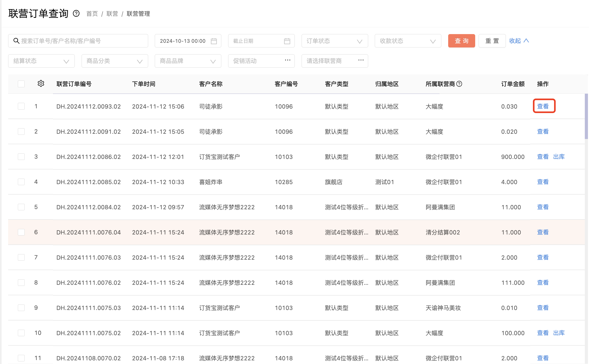Open the 收款状态 dropdown
The image size is (589, 364).
[x=408, y=41]
